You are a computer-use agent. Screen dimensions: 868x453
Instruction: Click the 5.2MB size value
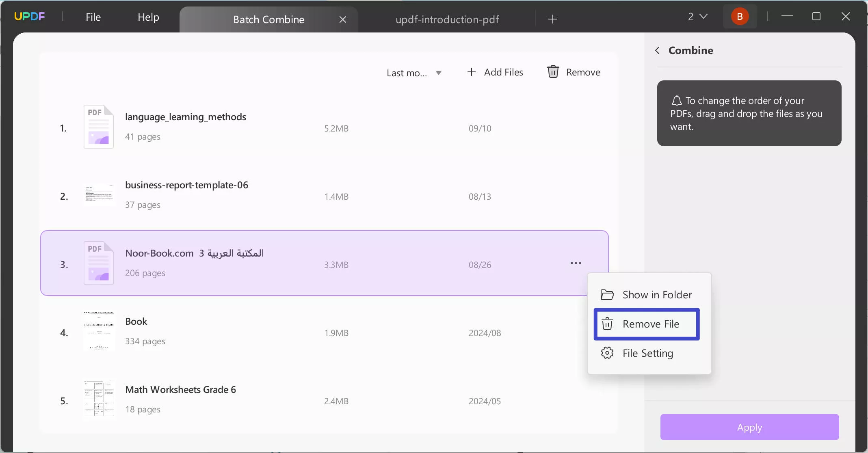pyautogui.click(x=336, y=129)
